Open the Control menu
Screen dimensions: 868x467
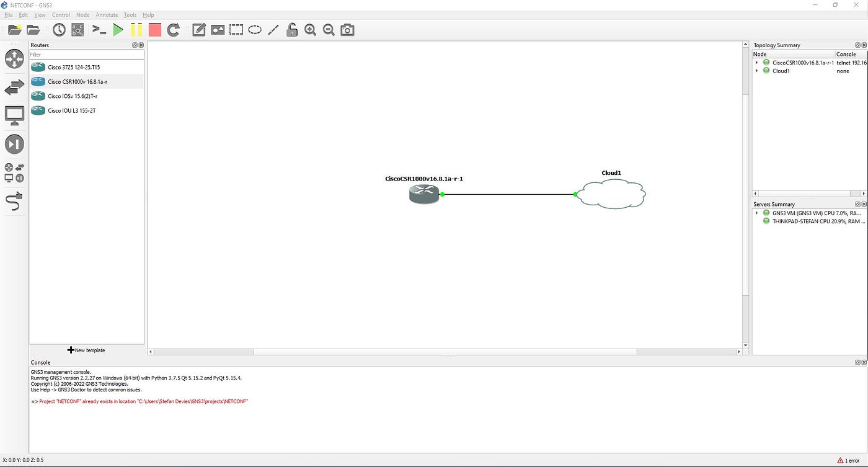pyautogui.click(x=61, y=15)
